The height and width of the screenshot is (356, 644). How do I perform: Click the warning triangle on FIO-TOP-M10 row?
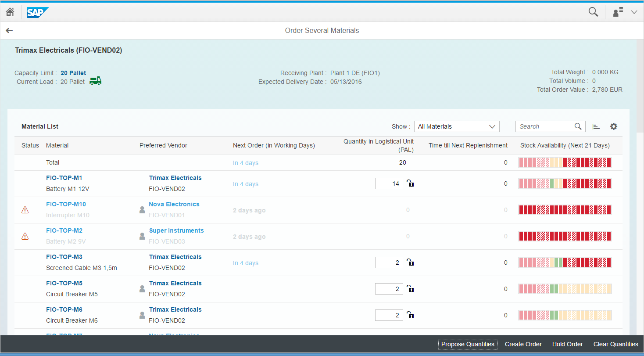(25, 209)
